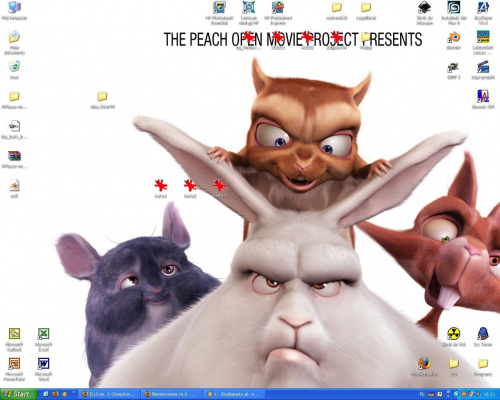Open the ALLPlayer V3.0 shortcut
500x400 pixels.
click(483, 7)
